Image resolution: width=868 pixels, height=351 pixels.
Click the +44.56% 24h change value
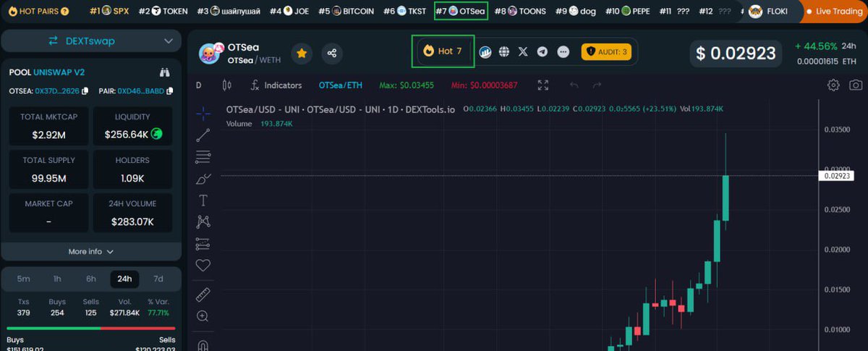(x=816, y=46)
